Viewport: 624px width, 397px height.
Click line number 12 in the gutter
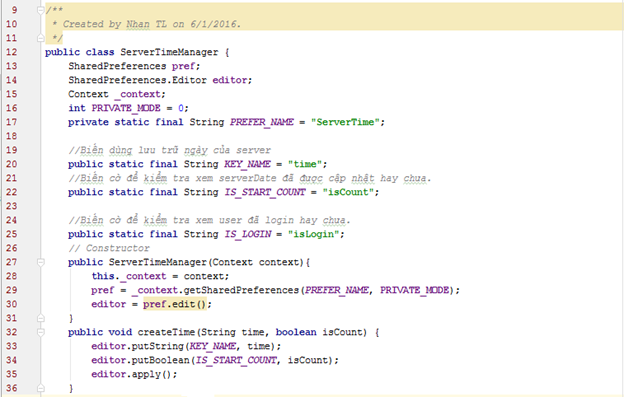(12, 52)
